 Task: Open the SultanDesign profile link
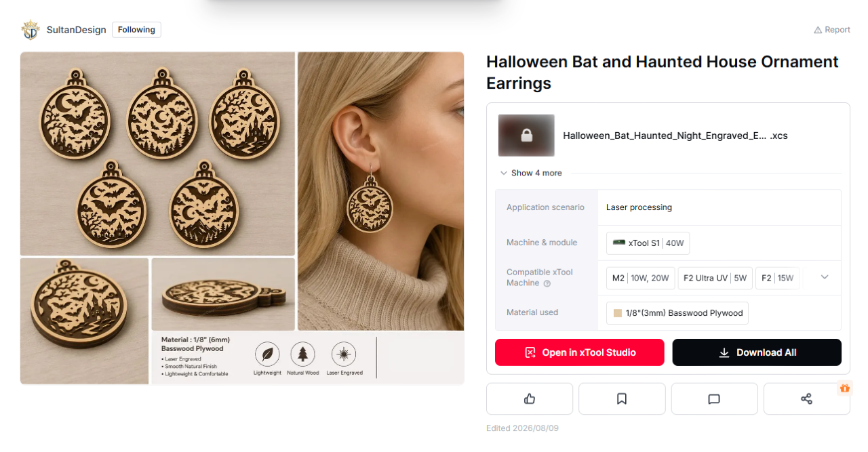tap(76, 30)
